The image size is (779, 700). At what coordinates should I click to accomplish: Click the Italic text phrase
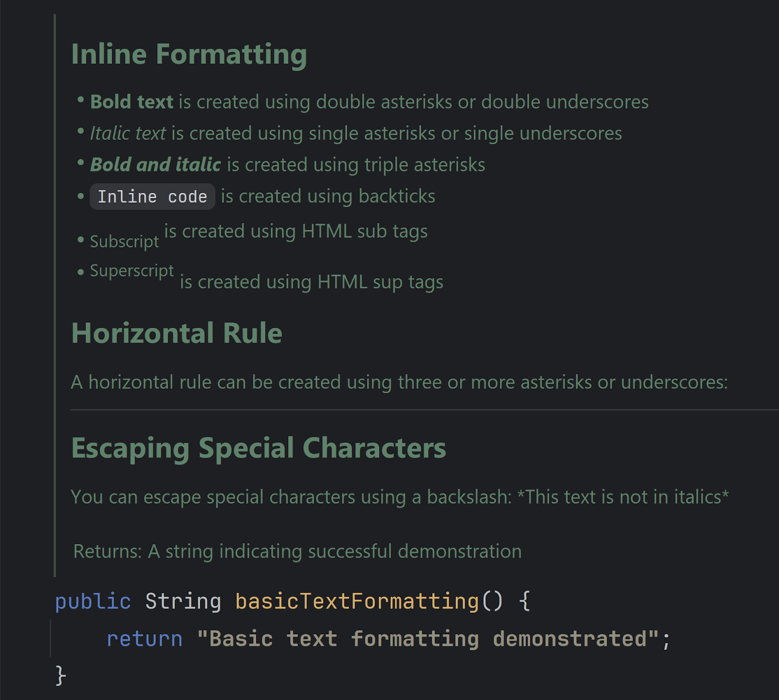(x=128, y=133)
